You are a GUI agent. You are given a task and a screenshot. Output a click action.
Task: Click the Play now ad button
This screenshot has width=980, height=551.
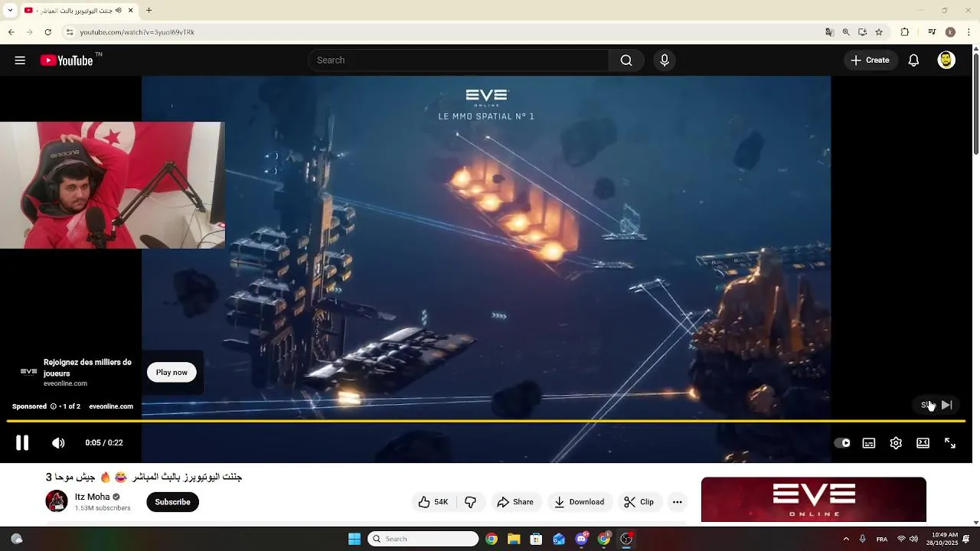tap(171, 373)
